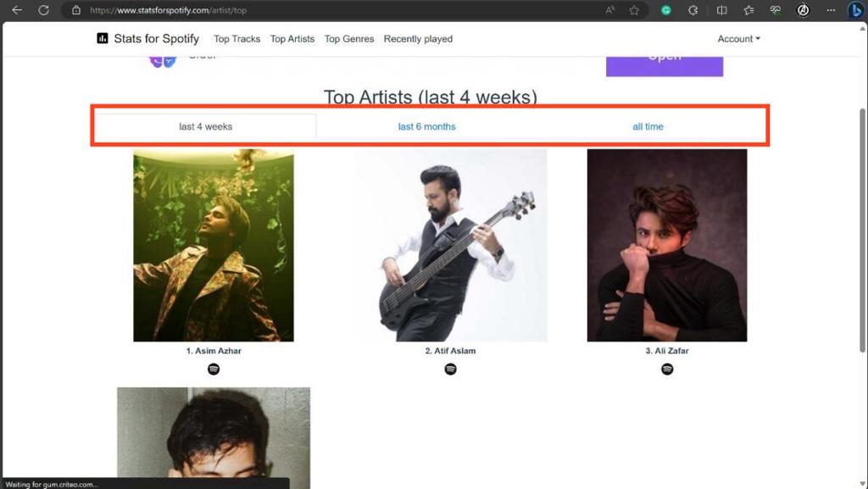The height and width of the screenshot is (489, 868).
Task: Click the fourth artist photo below Asim Azhar
Action: click(214, 437)
